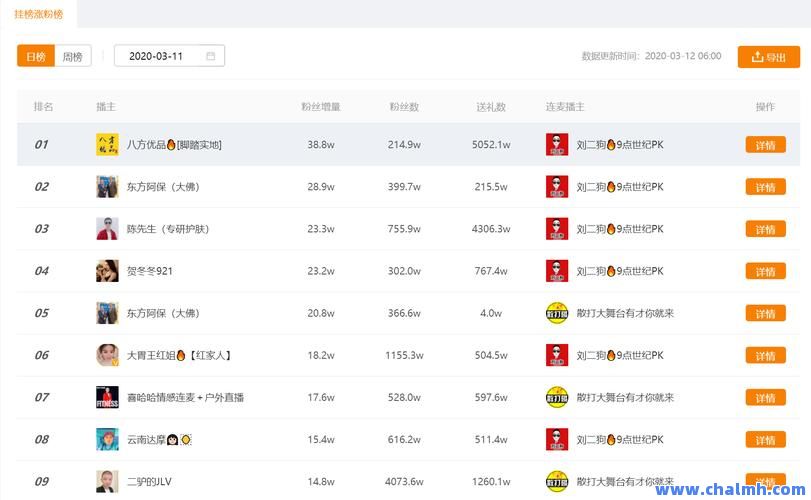The image size is (811, 500).
Task: Click 云南达摩 avatar icon
Action: 107,439
